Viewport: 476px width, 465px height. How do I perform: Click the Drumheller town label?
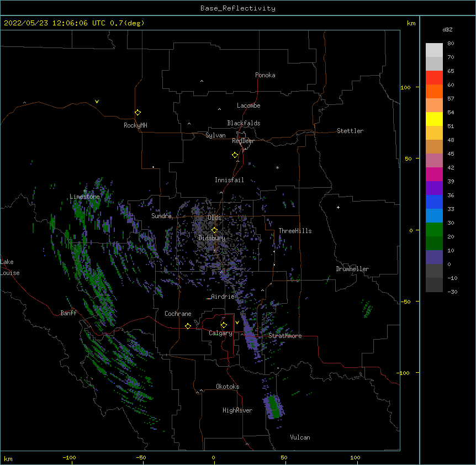tap(352, 269)
